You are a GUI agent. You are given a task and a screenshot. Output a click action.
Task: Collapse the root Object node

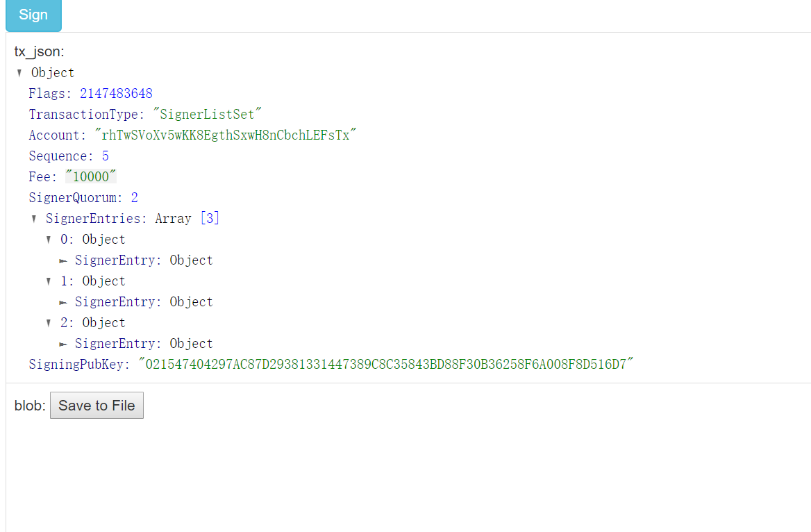tap(19, 72)
